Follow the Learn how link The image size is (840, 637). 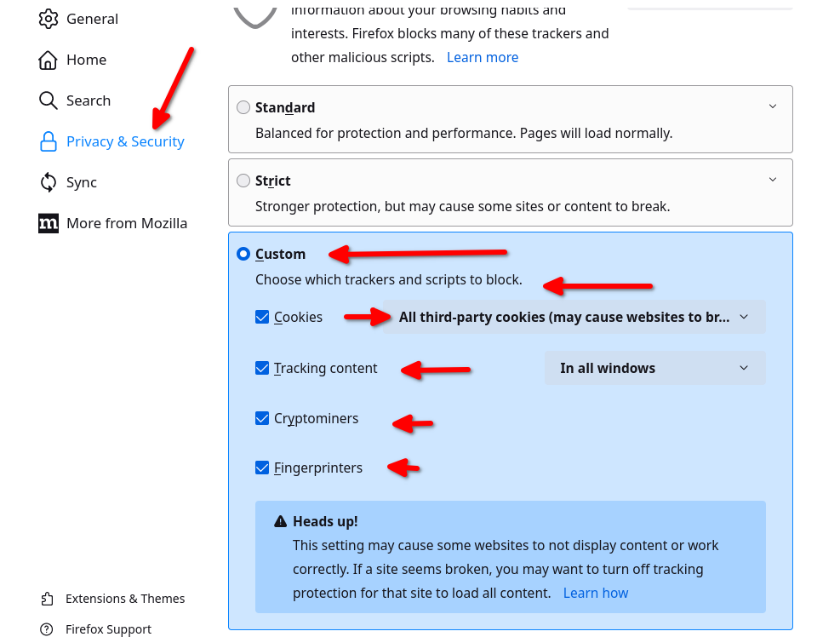pyautogui.click(x=596, y=593)
